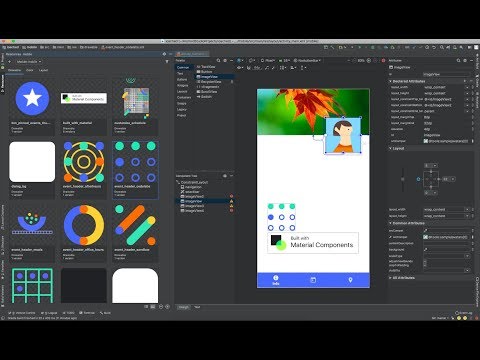
Task: Click the infer constraints wand icon
Action: pyautogui.click(x=273, y=68)
